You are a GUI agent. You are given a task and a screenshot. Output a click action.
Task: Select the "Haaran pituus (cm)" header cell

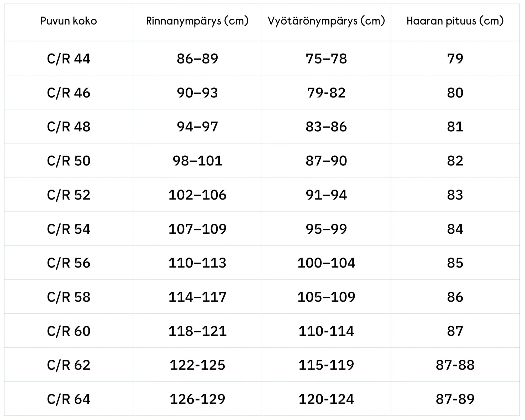click(455, 21)
